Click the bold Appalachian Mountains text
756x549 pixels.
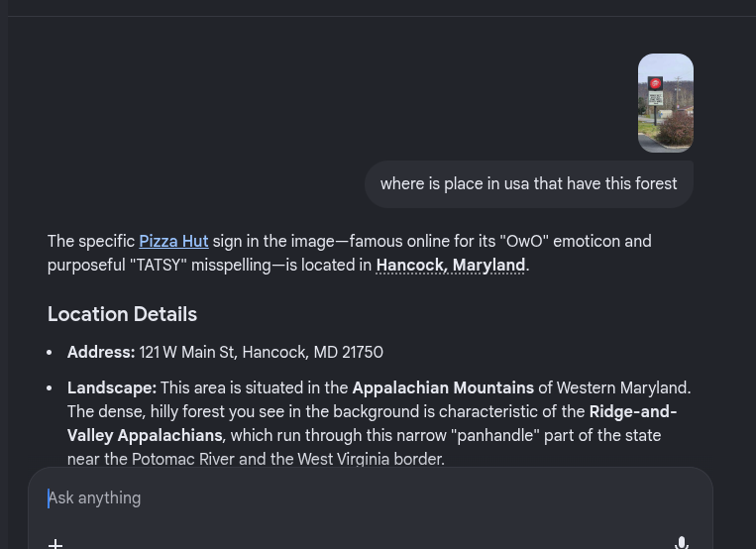443,388
